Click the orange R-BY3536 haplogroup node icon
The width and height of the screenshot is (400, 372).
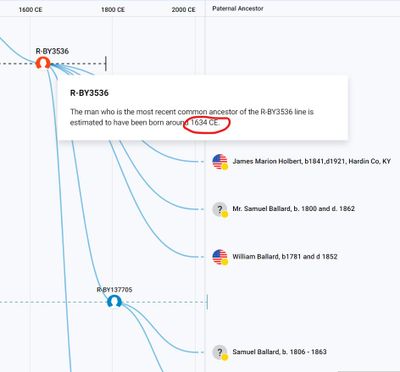pos(43,63)
